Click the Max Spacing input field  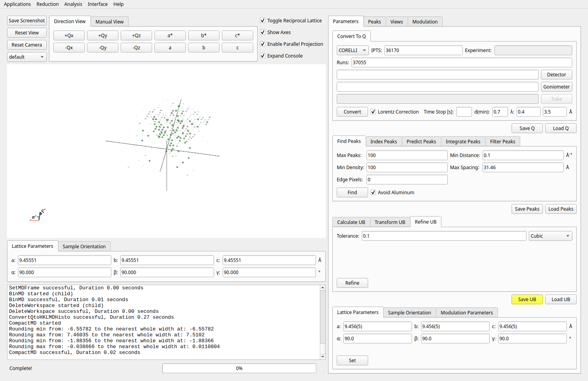pyautogui.click(x=523, y=167)
